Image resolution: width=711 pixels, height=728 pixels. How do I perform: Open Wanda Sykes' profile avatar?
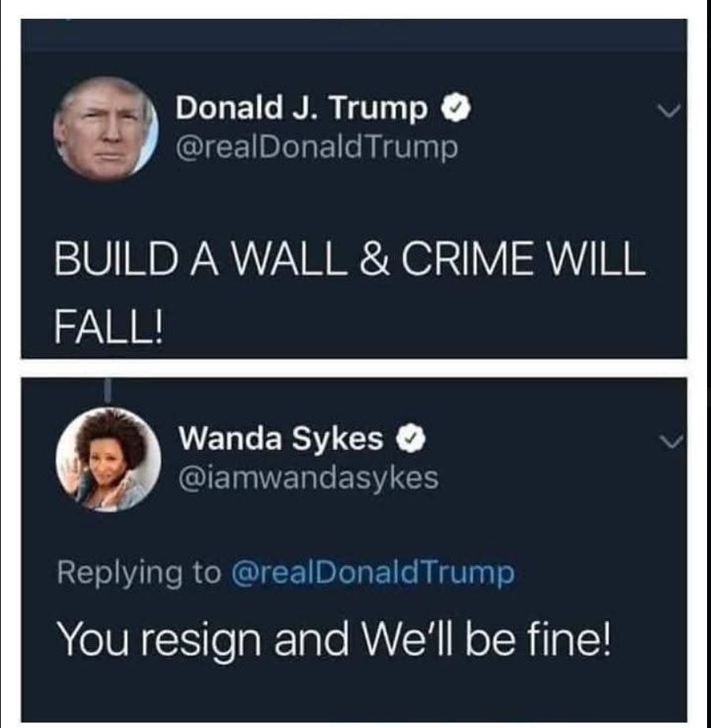[x=109, y=459]
